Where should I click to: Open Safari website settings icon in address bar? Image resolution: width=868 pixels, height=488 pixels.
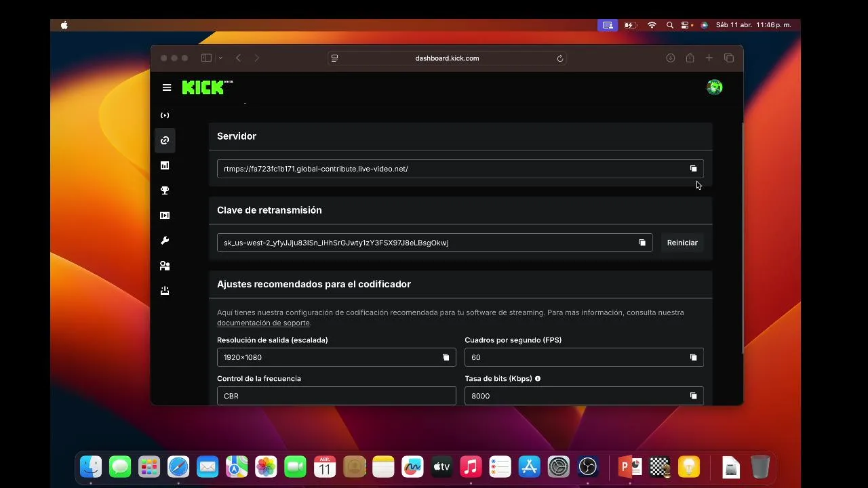point(334,58)
